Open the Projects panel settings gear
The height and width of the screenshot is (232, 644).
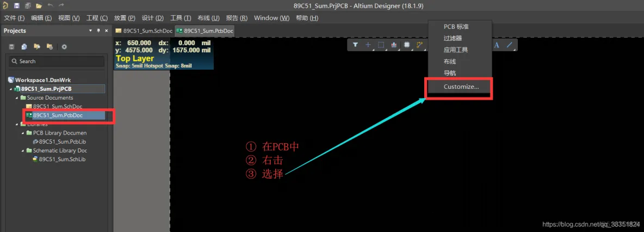tap(64, 46)
